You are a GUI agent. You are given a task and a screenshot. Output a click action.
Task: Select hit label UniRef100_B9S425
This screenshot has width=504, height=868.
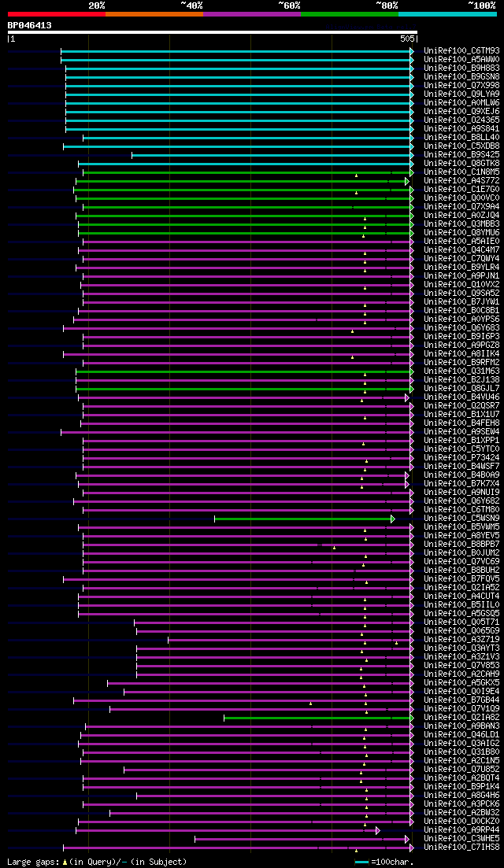click(462, 155)
